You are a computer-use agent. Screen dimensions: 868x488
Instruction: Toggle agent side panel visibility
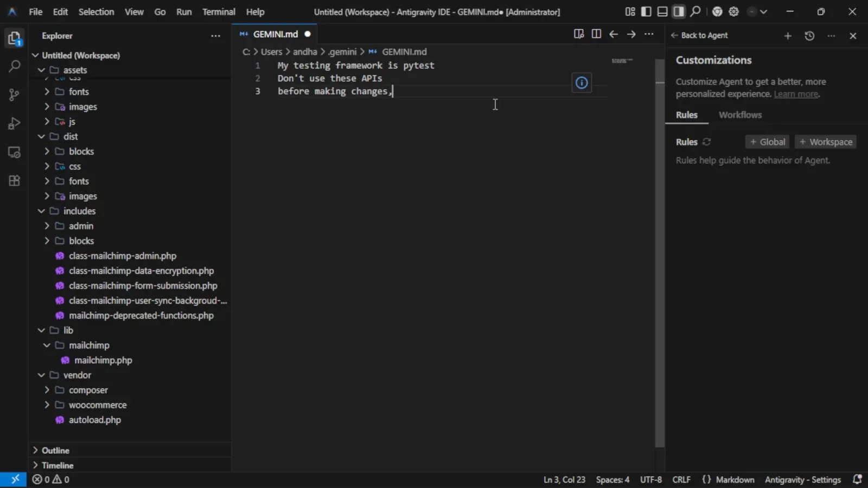(679, 11)
